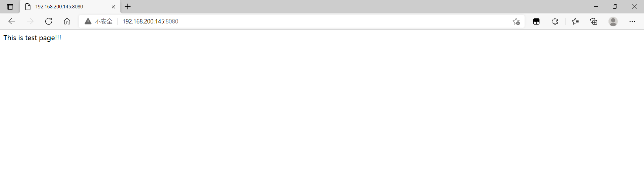Open the Extensions puzzle piece menu
Screen dimensions: 644x193
point(555,21)
